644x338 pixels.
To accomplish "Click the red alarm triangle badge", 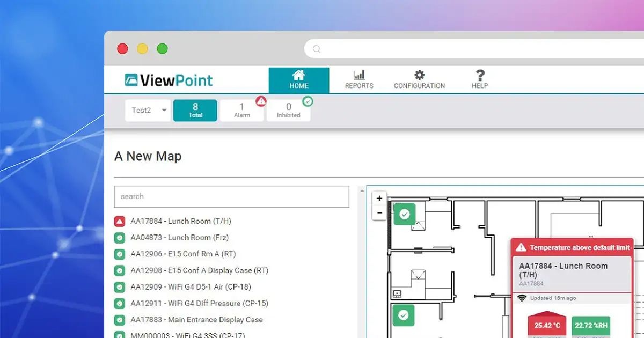I will [x=261, y=101].
